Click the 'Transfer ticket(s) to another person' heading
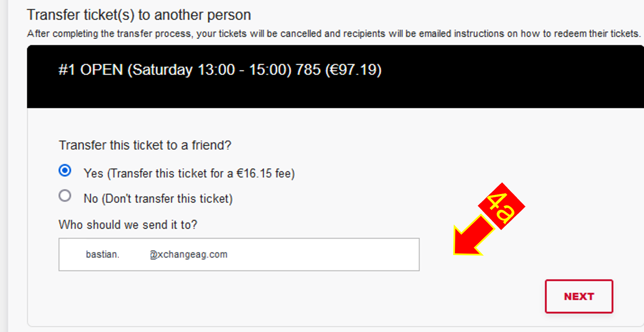 coord(139,15)
